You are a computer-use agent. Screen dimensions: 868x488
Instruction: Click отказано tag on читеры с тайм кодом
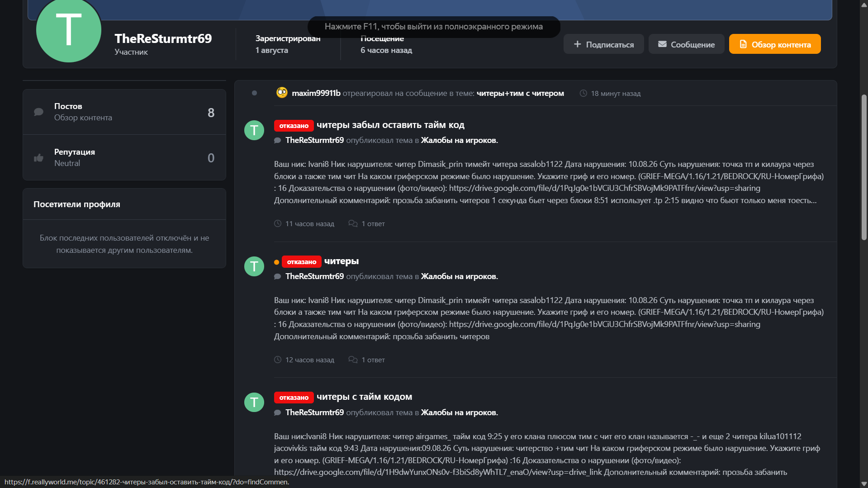coord(294,398)
